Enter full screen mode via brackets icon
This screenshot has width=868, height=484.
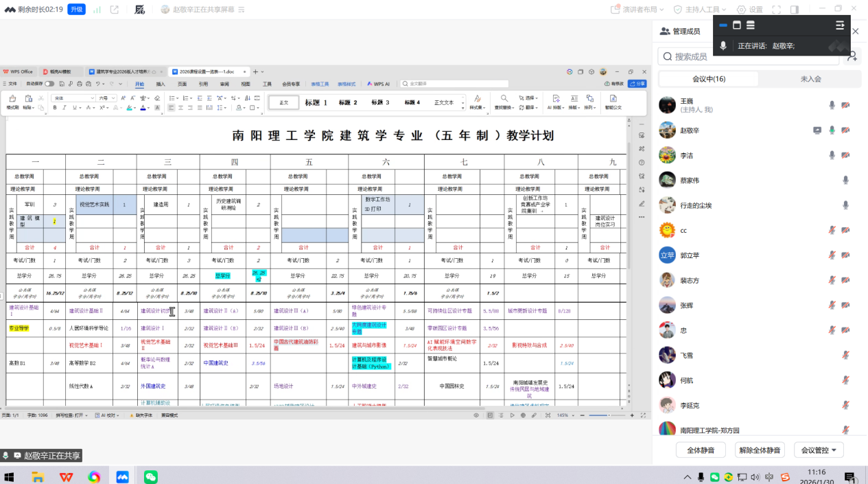click(776, 10)
